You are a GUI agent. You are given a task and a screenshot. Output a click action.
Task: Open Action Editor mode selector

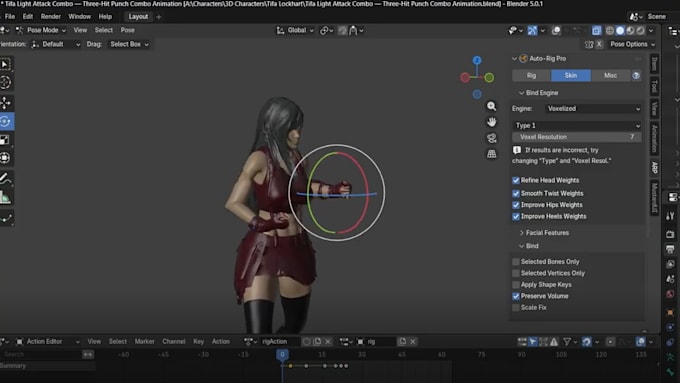point(48,342)
